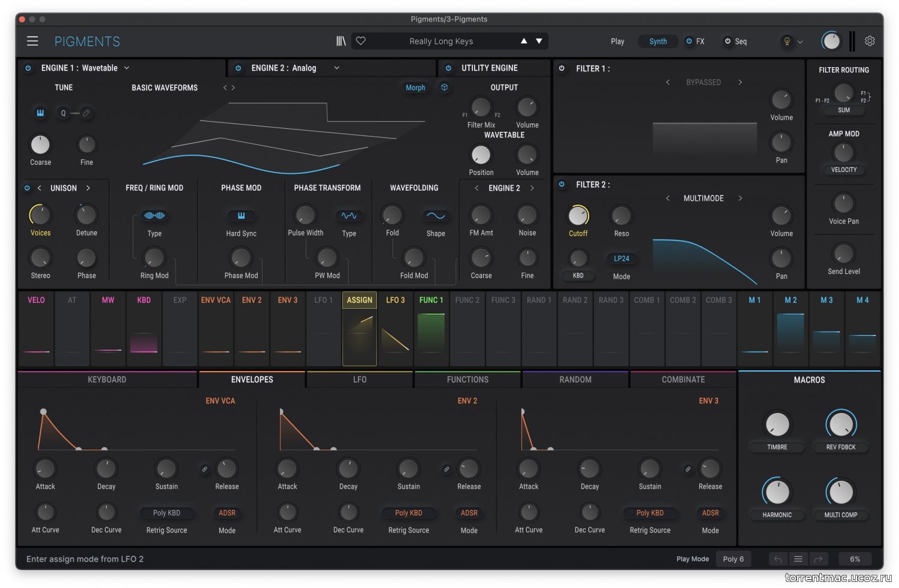The height and width of the screenshot is (588, 899).
Task: Click the 6% CPU meter button
Action: point(855,559)
